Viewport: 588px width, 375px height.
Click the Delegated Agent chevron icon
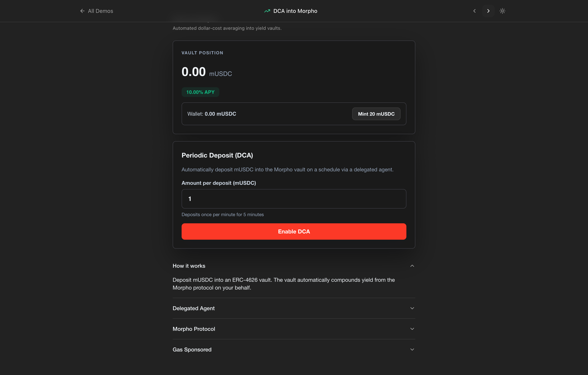point(412,308)
